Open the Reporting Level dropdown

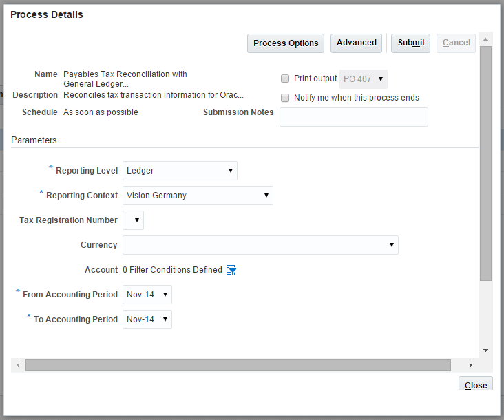click(x=180, y=171)
